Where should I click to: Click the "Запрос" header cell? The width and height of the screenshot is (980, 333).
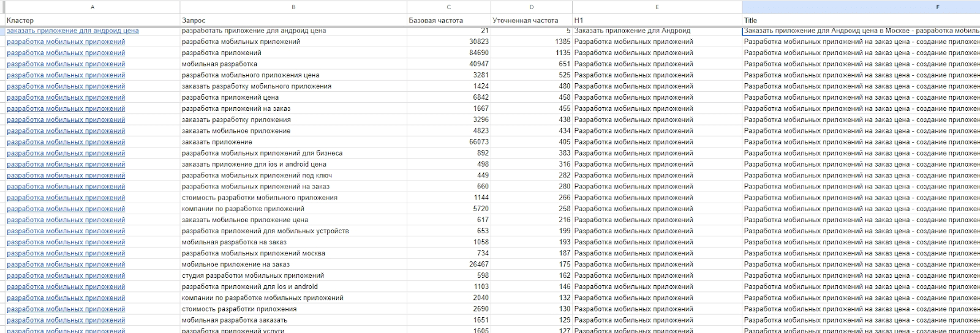click(x=293, y=20)
